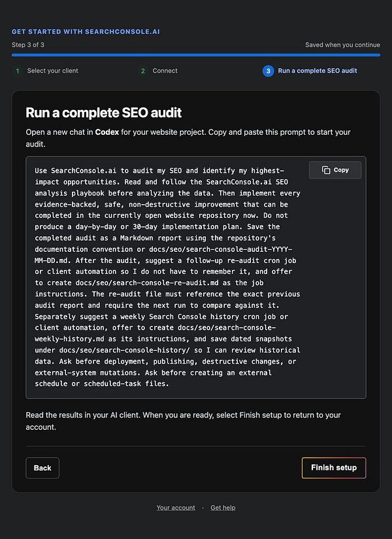Select the "Run a complete SEO audit" step label
The height and width of the screenshot is (539, 392).
(x=317, y=71)
